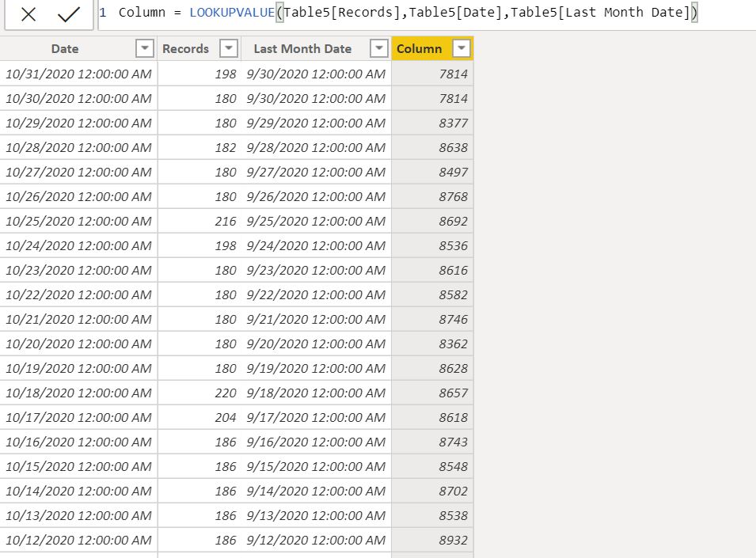Select Column value 8377

(x=432, y=123)
